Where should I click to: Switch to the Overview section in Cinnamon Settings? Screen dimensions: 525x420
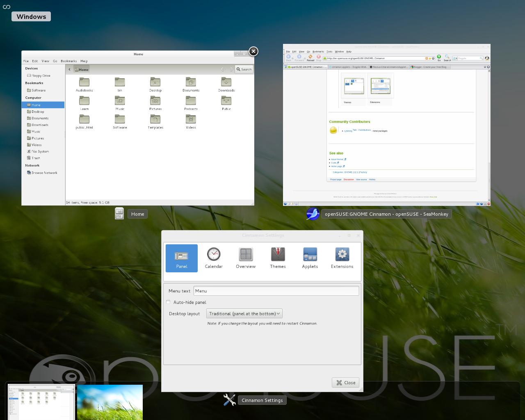coord(245,258)
